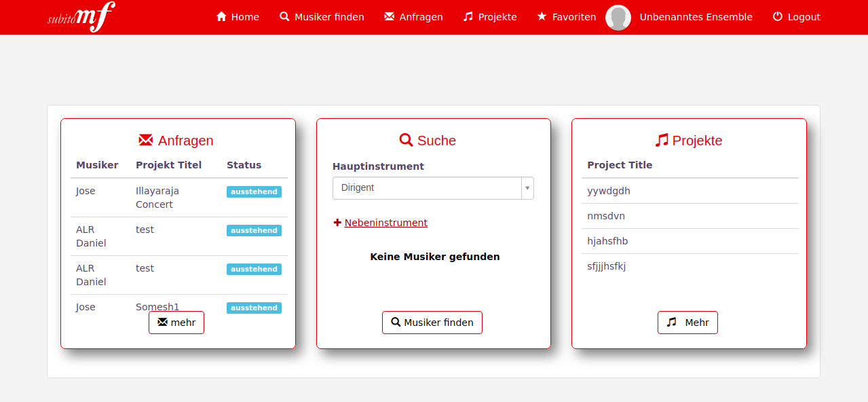This screenshot has width=868, height=402.
Task: Open project yywdgdh in Projekte list
Action: pyautogui.click(x=609, y=191)
